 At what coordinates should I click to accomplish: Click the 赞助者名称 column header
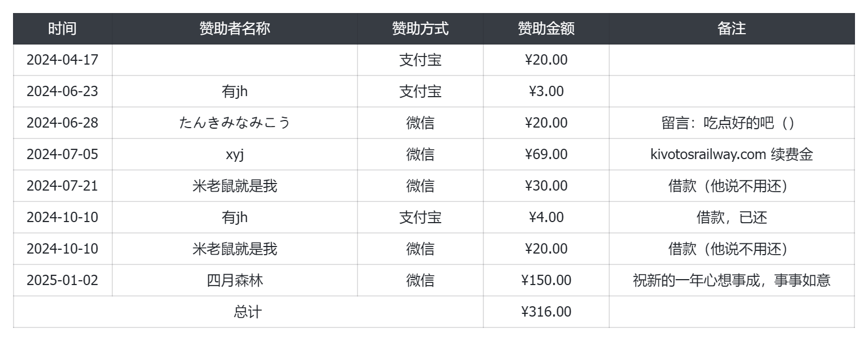[234, 28]
